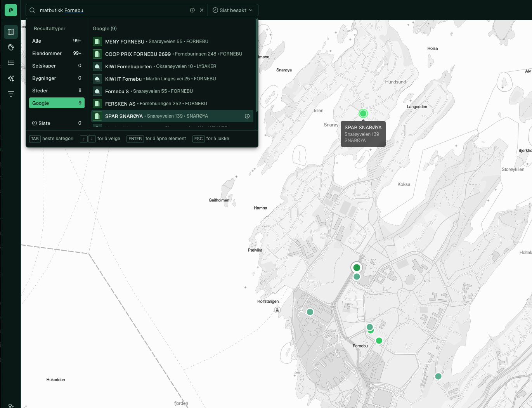Click the locate target icon in the search bar
This screenshot has height=408, width=532.
pyautogui.click(x=192, y=10)
